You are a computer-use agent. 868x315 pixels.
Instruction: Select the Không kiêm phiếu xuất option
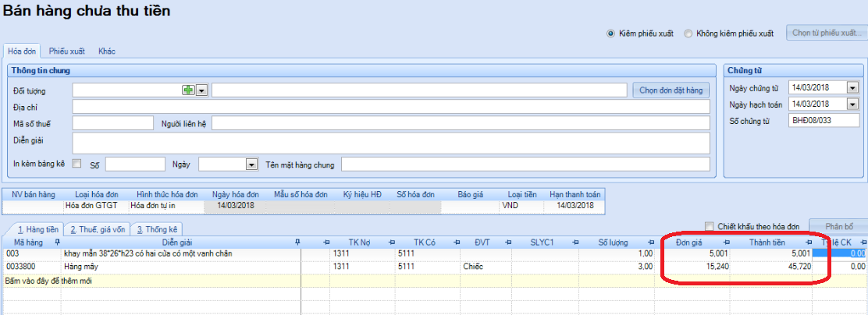pyautogui.click(x=688, y=34)
